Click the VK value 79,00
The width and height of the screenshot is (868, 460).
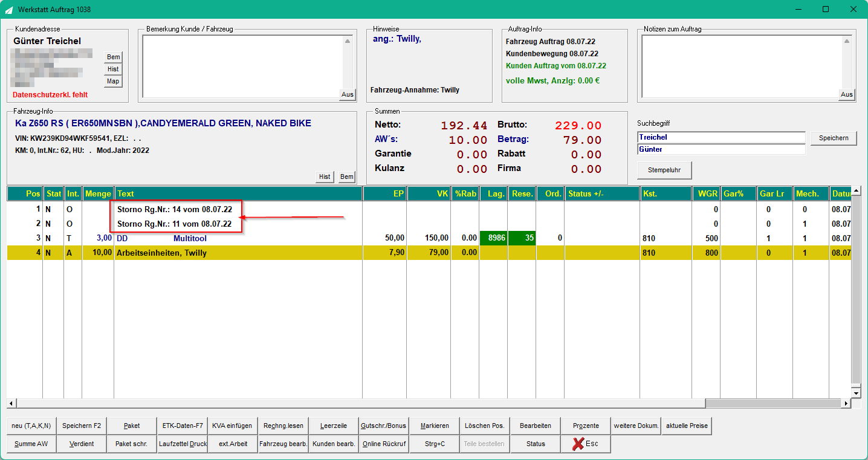pos(438,253)
